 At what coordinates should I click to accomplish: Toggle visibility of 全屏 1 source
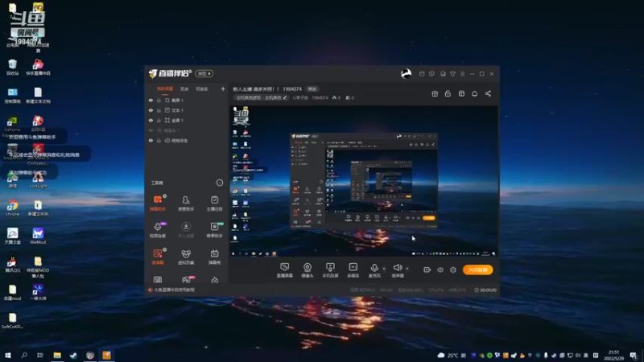tap(151, 120)
